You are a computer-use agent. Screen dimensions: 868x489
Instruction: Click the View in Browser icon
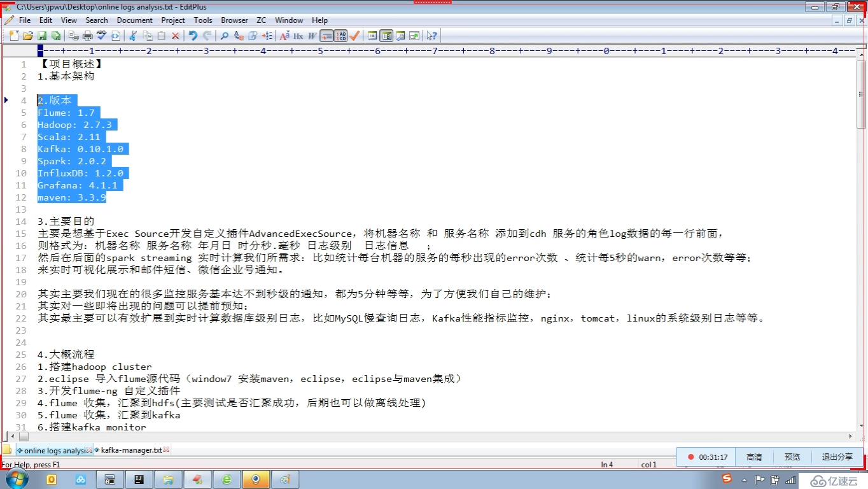116,36
